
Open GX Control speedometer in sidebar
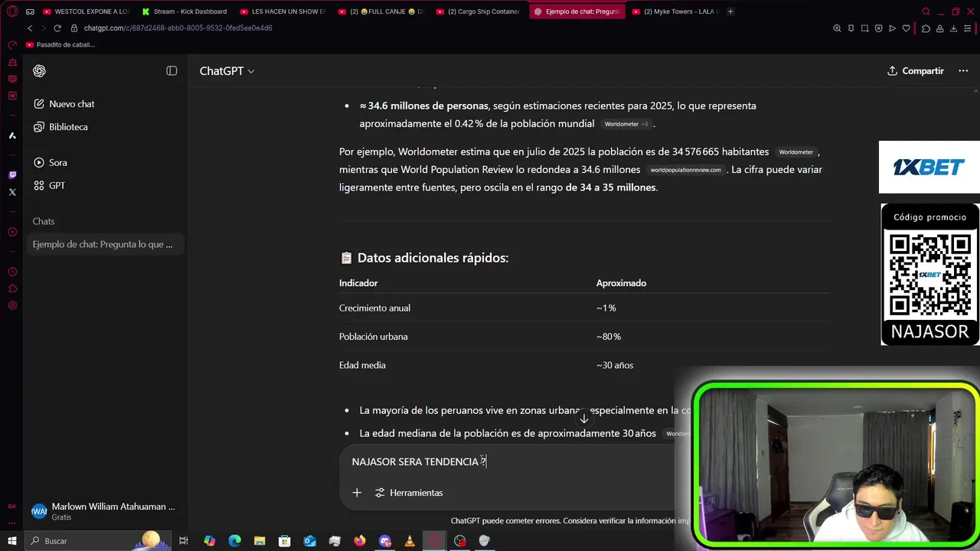[12, 46]
